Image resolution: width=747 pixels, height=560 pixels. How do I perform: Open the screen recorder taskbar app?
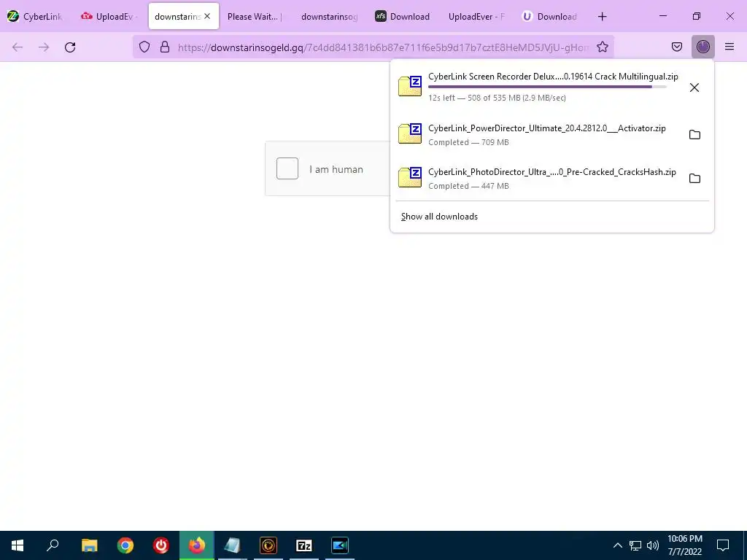(340, 545)
